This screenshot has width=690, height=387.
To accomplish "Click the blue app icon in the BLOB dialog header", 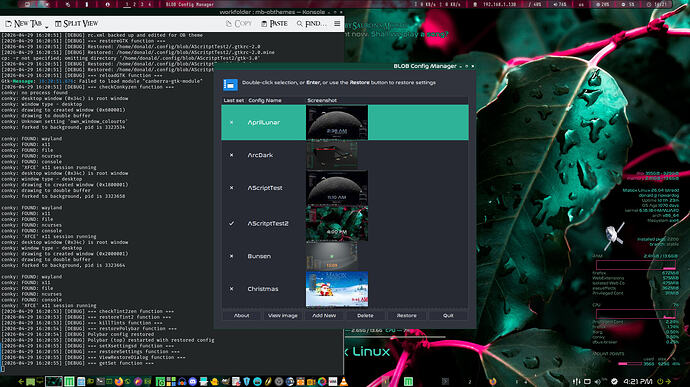I will (230, 85).
